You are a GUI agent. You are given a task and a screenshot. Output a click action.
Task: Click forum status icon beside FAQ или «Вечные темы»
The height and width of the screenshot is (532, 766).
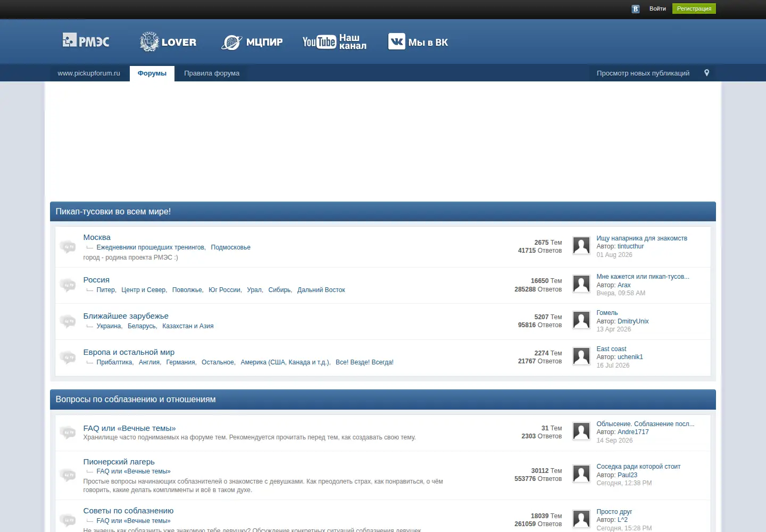[x=68, y=432]
